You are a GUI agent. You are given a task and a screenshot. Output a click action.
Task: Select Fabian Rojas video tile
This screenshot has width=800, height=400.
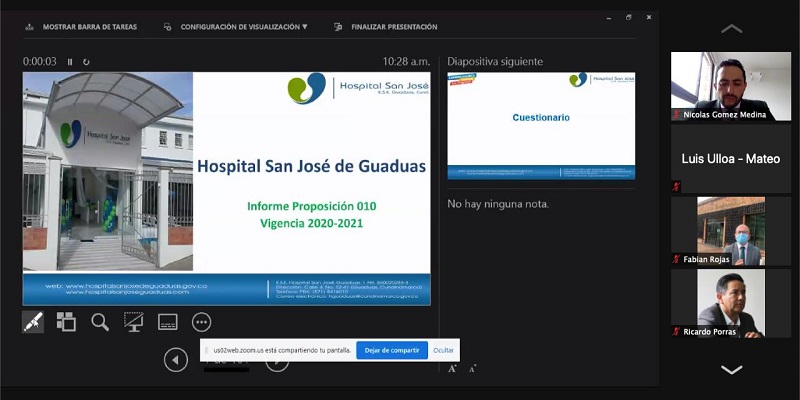tap(731, 231)
